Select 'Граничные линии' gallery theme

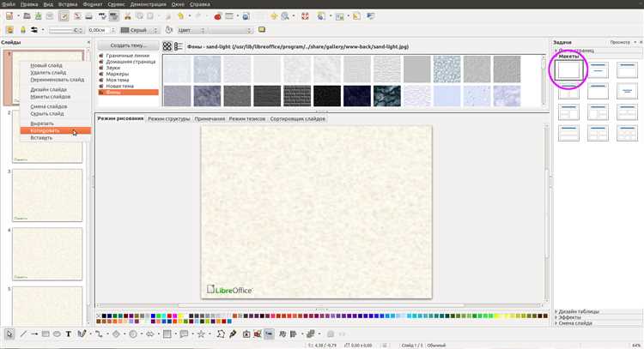(128, 56)
